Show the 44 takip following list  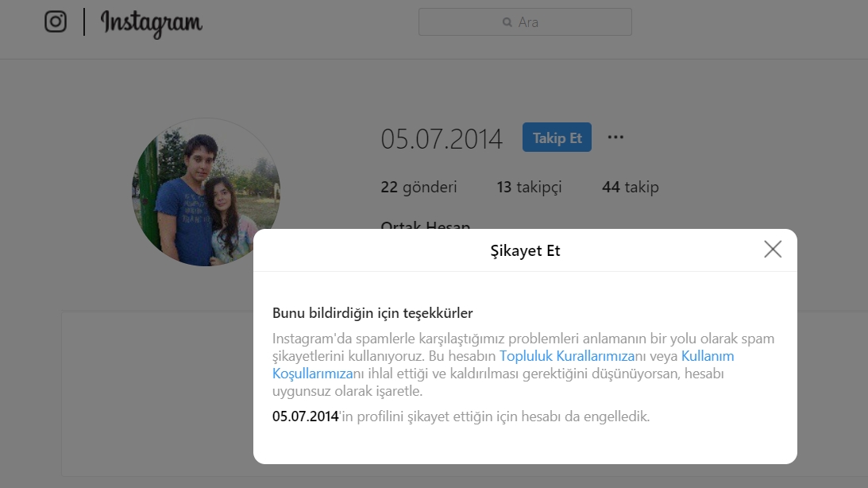pos(631,188)
